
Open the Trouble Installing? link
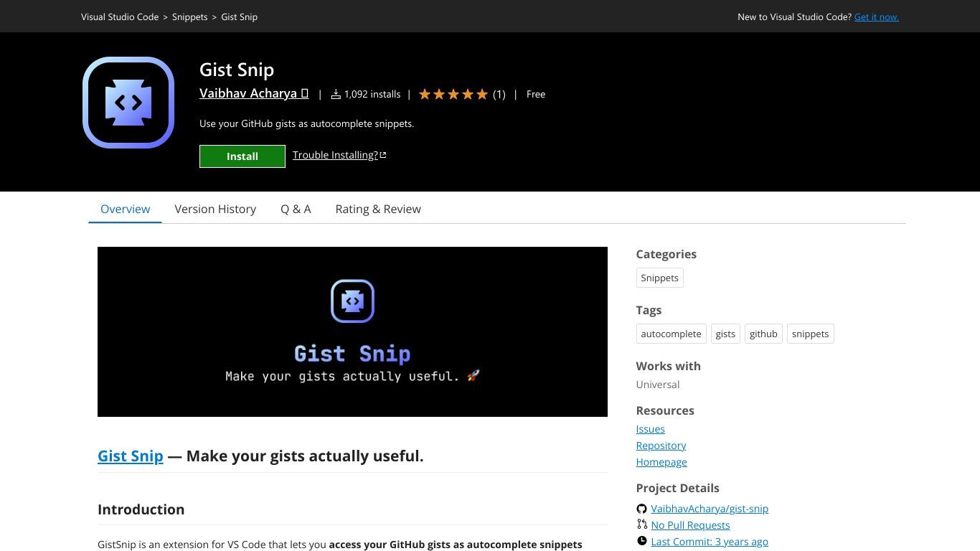pyautogui.click(x=335, y=155)
